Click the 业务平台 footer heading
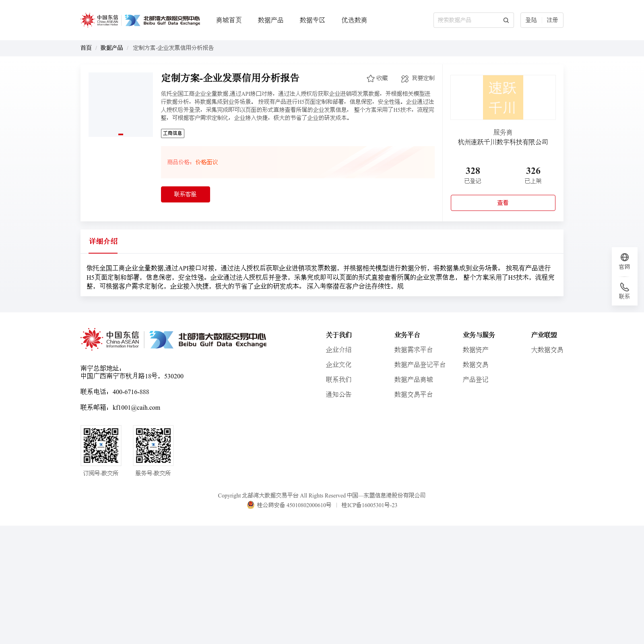The width and height of the screenshot is (644, 644). pos(407,335)
